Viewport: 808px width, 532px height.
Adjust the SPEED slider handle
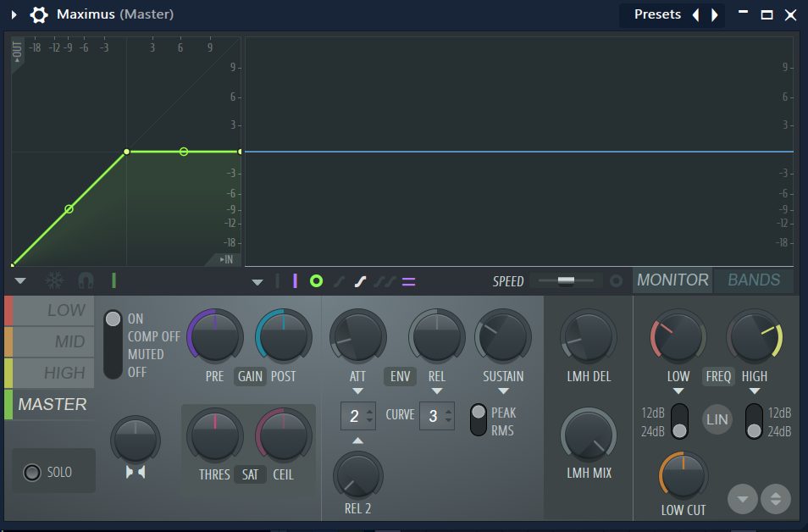(x=566, y=280)
